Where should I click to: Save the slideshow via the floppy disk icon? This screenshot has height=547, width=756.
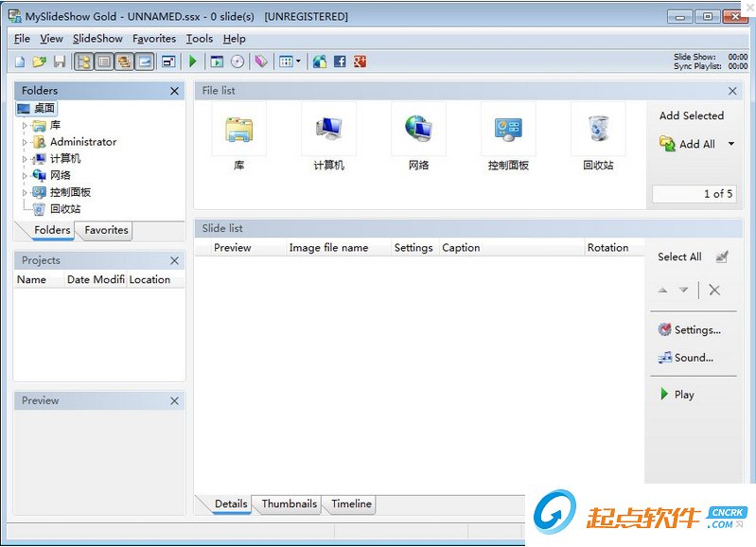(60, 62)
